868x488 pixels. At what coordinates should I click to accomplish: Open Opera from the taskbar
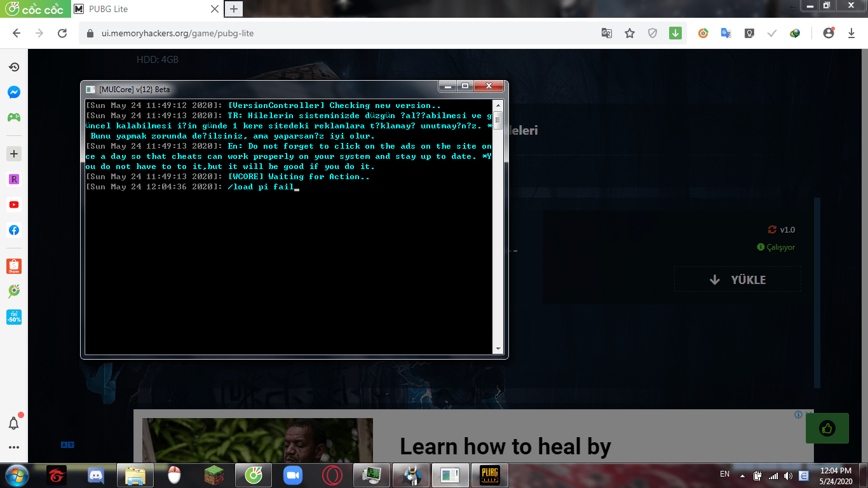pos(332,475)
